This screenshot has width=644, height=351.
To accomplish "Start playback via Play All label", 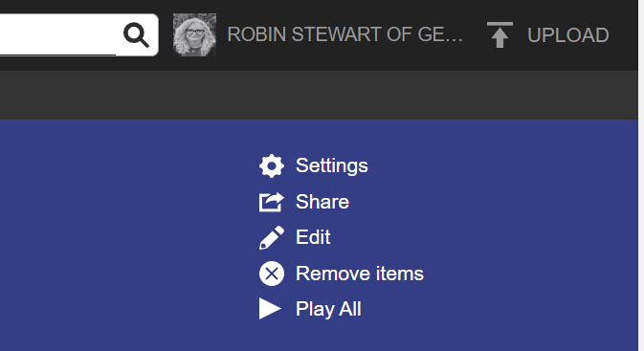I will (328, 309).
